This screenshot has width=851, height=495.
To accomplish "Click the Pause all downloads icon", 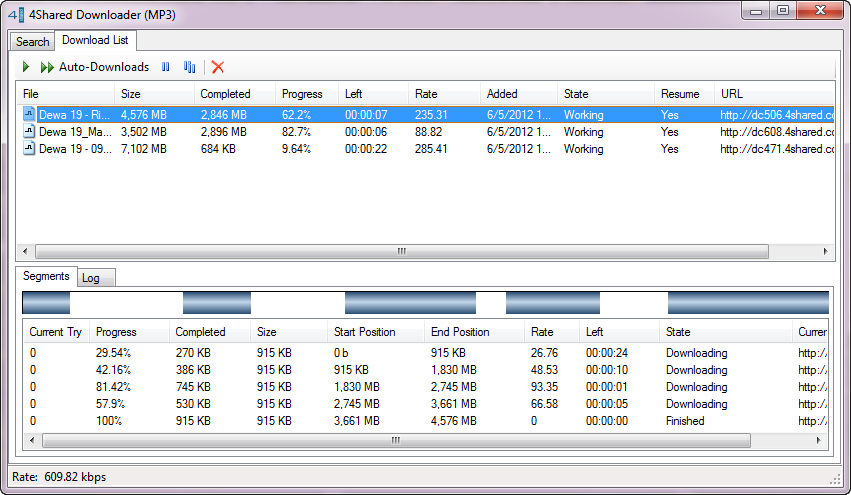I will coord(189,67).
